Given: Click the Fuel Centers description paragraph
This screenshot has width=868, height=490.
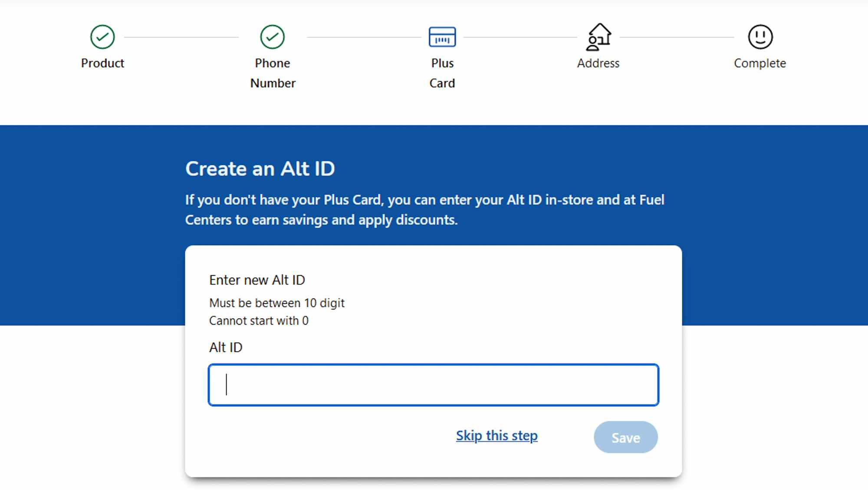Looking at the screenshot, I should [424, 210].
